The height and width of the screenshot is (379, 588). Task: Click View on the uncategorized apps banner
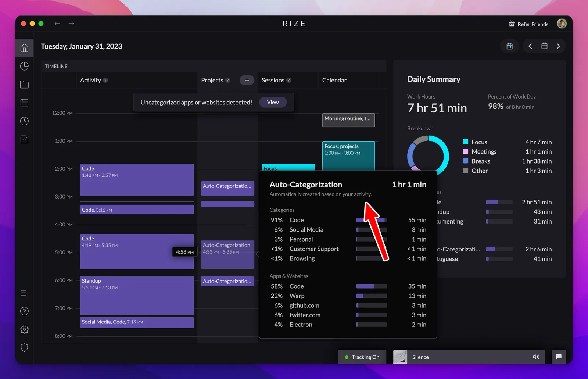pyautogui.click(x=273, y=102)
